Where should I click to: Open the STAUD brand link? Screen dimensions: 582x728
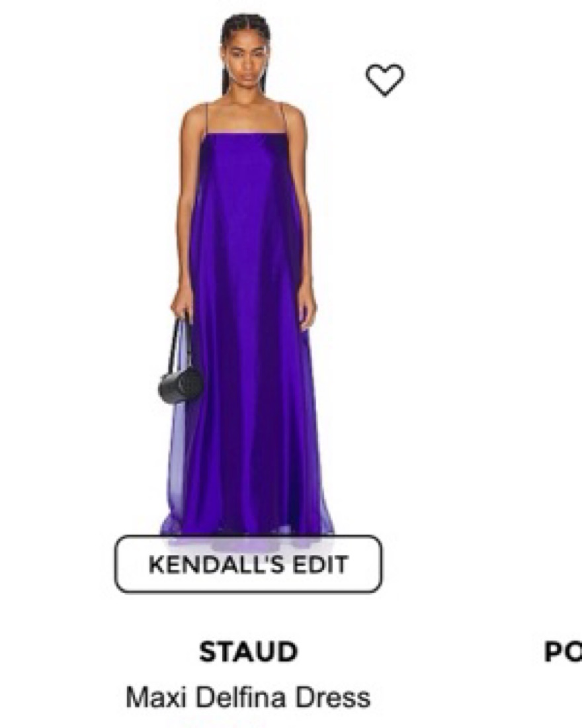248,651
